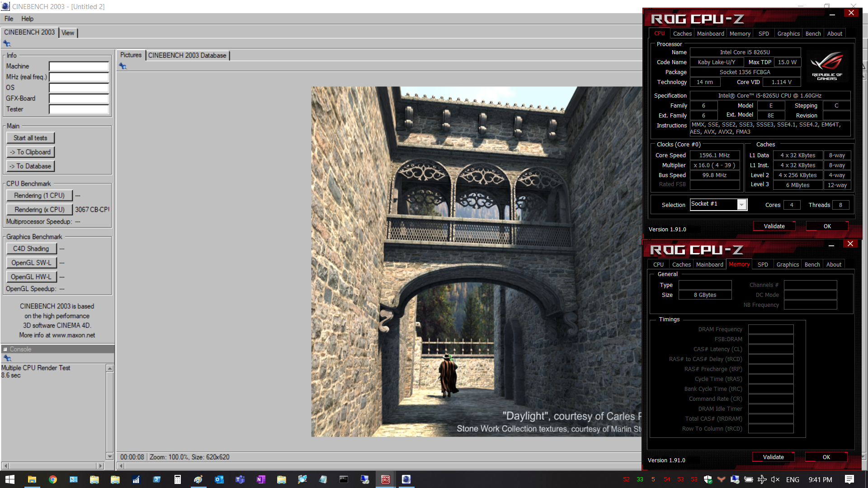The height and width of the screenshot is (488, 868).
Task: Click the pin icon in the Console panel
Action: (x=7, y=358)
